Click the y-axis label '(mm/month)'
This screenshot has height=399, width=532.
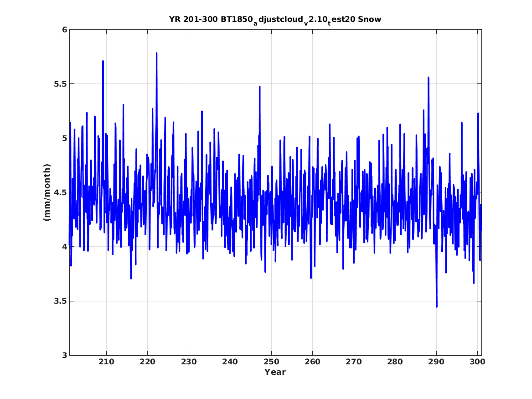click(x=47, y=192)
